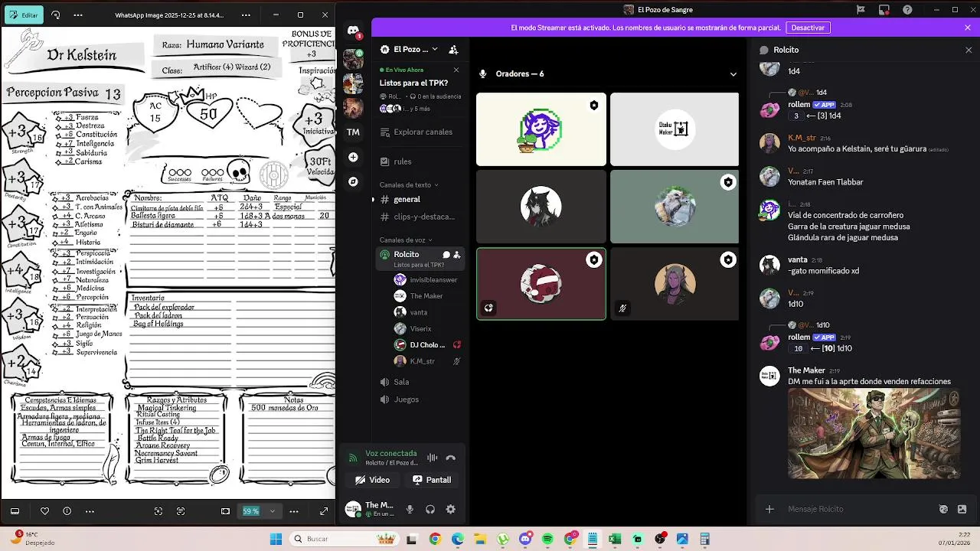This screenshot has height=551, width=980.
Task: Select DJ Cholo in voice participants
Action: coord(426,345)
